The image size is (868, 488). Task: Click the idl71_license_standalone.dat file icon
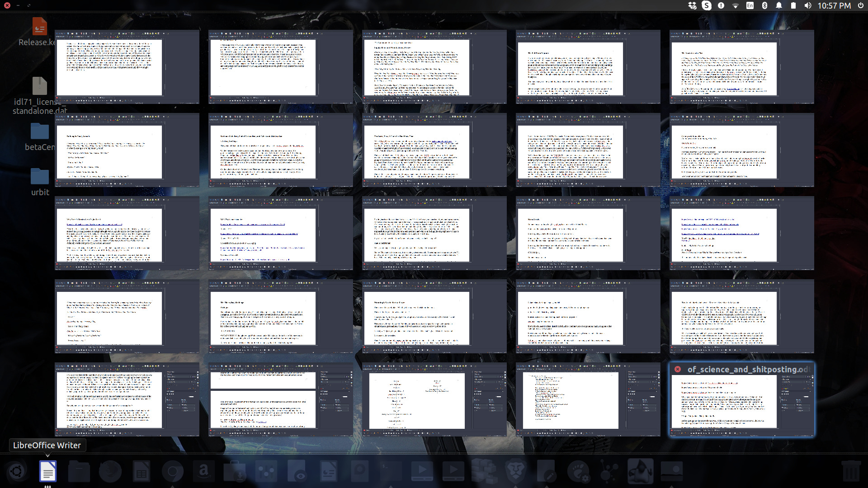pos(40,86)
